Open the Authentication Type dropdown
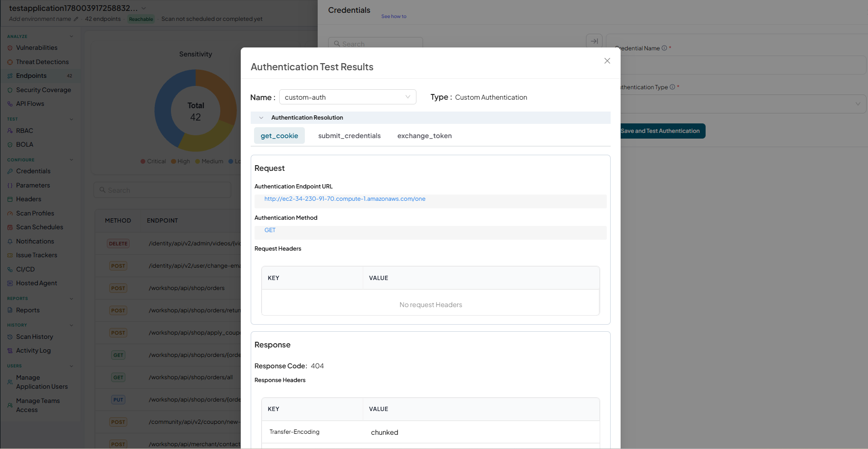Image resolution: width=868 pixels, height=449 pixels. pyautogui.click(x=743, y=104)
